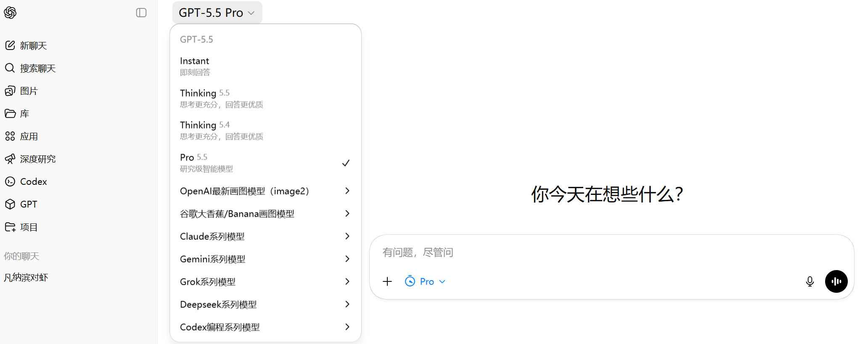Open the GPT-5.5 Pro model selector
This screenshot has width=868, height=344.
[x=217, y=13]
